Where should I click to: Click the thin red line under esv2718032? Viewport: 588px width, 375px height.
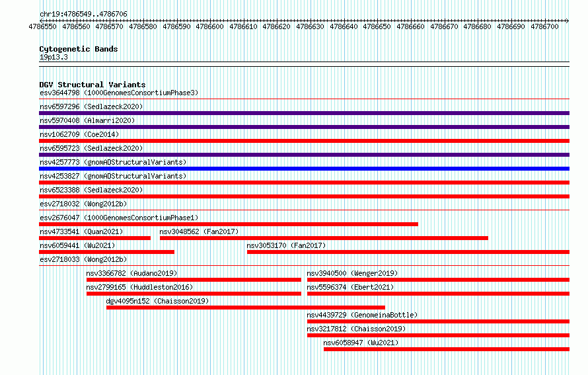304,210
